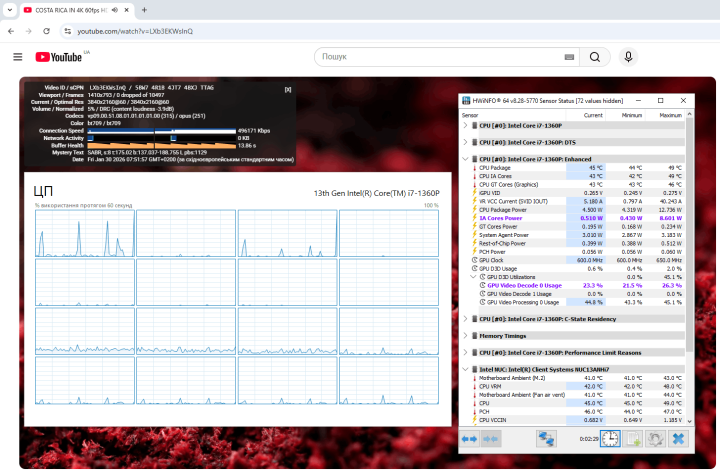Open a new browser tab with plus
This screenshot has height=473, width=720.
coord(144,10)
